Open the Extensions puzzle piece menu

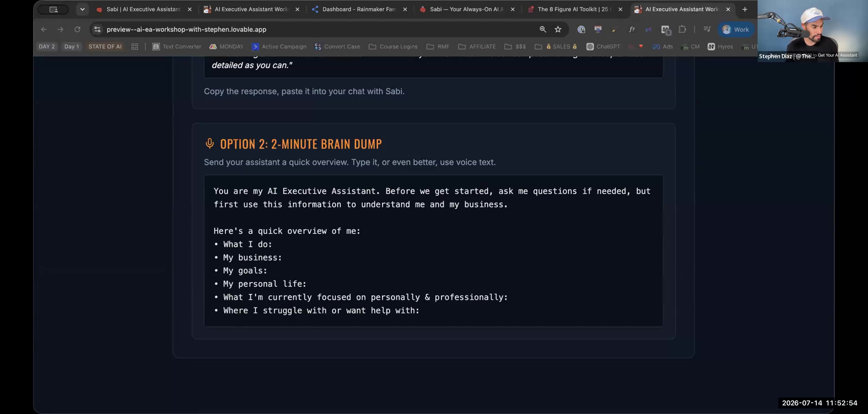682,30
